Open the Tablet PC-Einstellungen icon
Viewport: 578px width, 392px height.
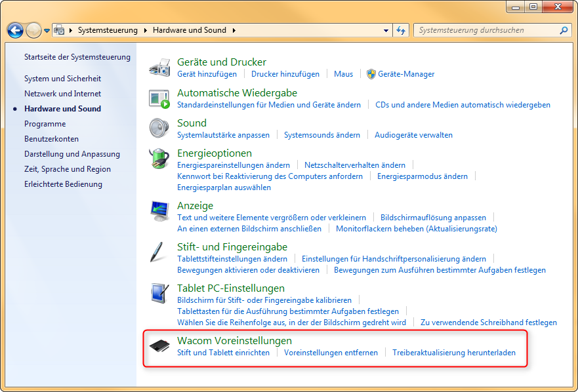(x=159, y=294)
